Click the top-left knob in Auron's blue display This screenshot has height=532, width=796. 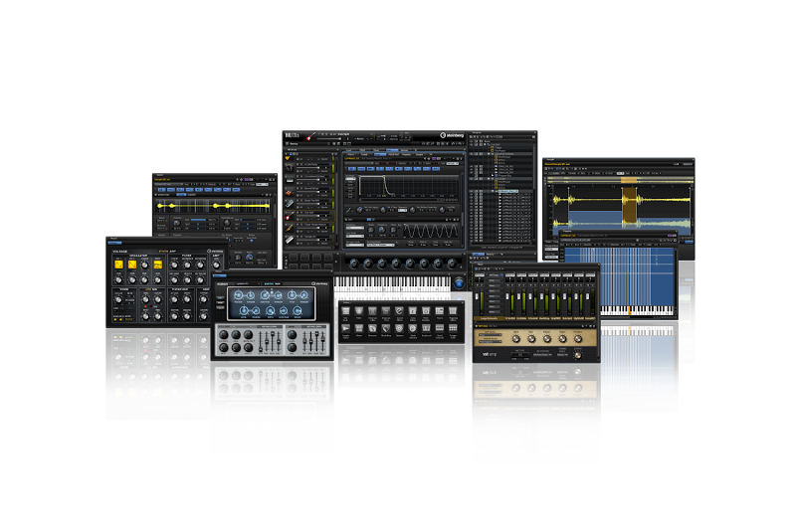coord(238,295)
